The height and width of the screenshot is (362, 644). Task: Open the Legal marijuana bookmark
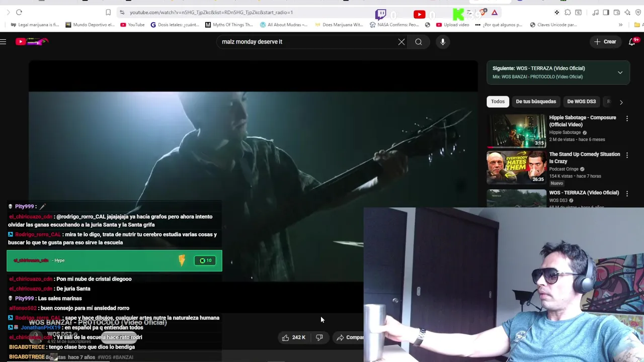pyautogui.click(x=35, y=25)
